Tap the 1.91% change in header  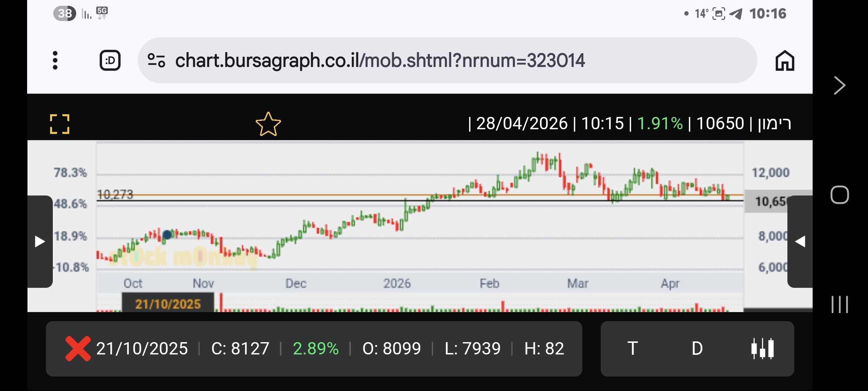click(x=659, y=123)
